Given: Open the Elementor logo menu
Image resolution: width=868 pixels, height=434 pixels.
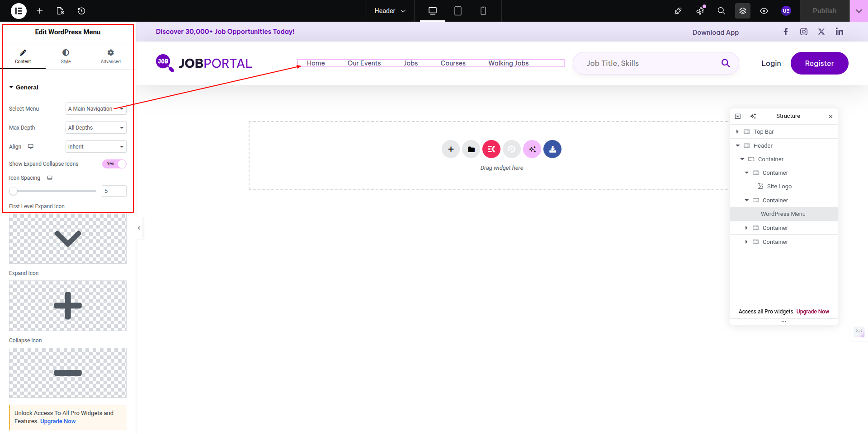Looking at the screenshot, I should [19, 11].
